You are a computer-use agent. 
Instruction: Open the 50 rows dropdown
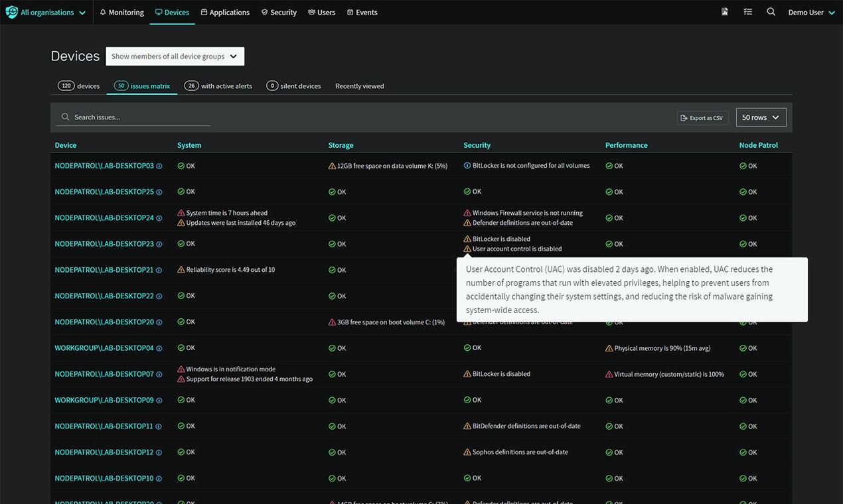(x=761, y=117)
